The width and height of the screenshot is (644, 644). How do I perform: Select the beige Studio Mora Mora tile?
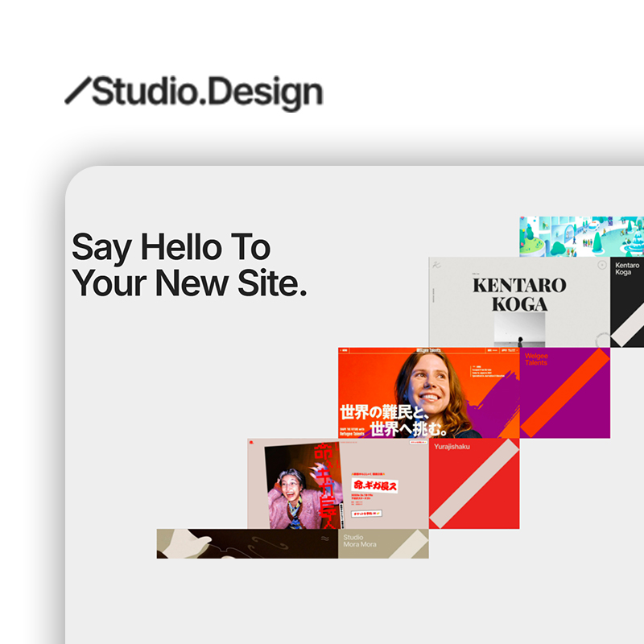pos(383,543)
